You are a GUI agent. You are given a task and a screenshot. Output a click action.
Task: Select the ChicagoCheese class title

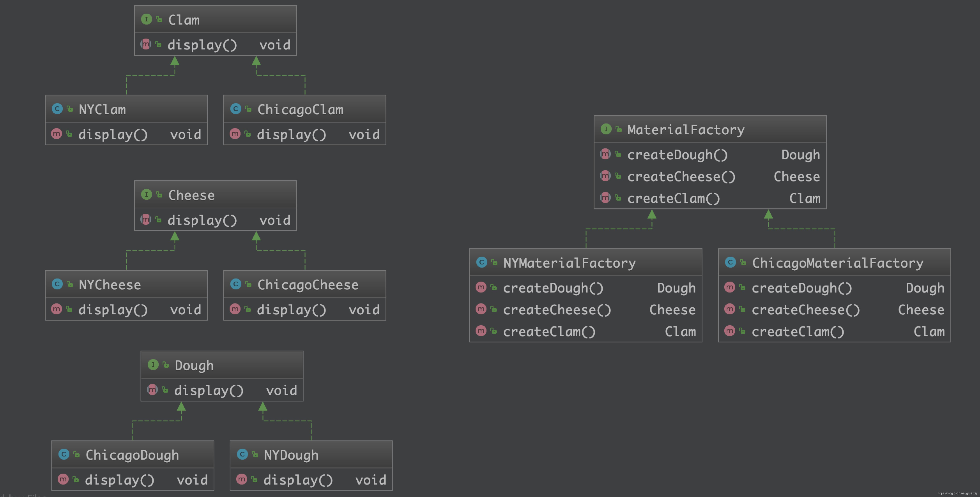308,285
